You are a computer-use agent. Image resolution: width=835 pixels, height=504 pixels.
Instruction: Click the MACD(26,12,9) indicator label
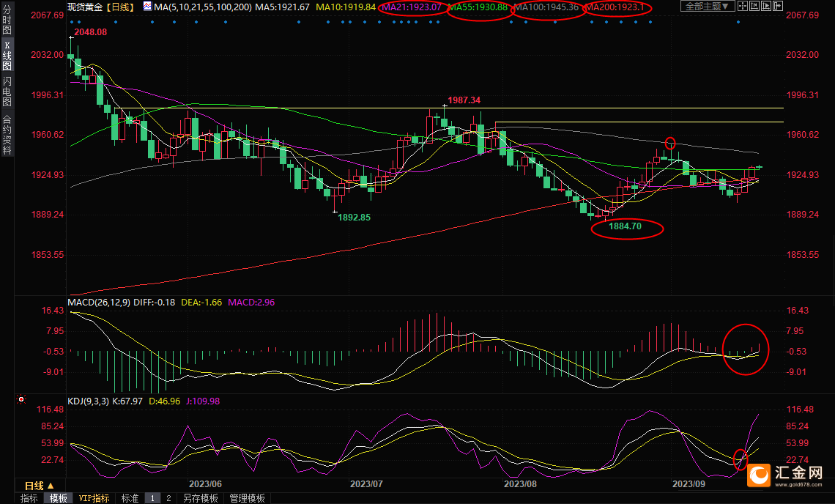pos(99,302)
